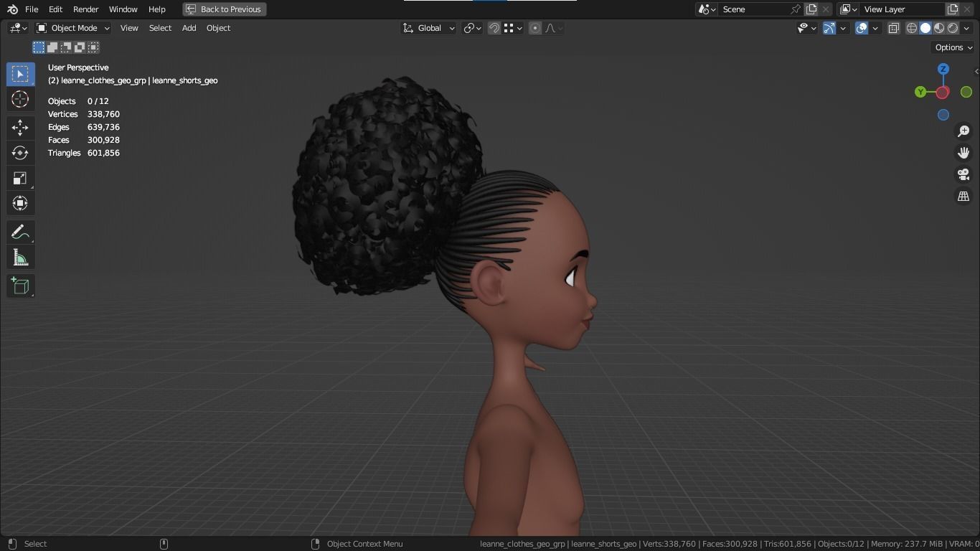Viewport: 980px width, 551px height.
Task: Set selection mode to Extend
Action: coord(52,47)
